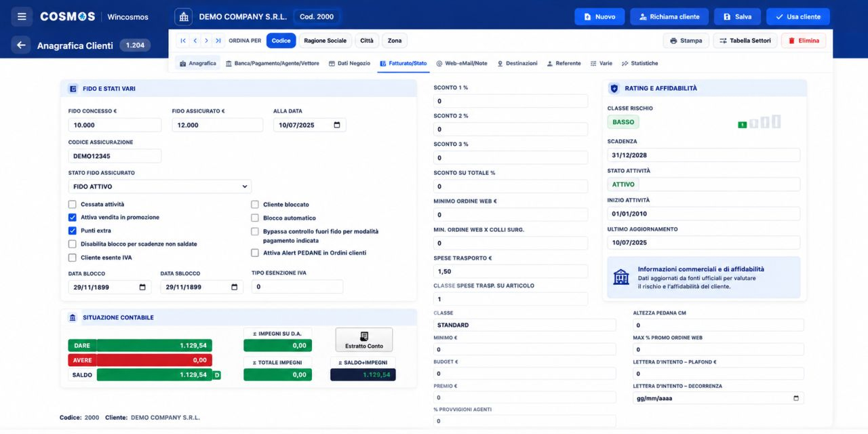The height and width of the screenshot is (434, 868).
Task: Enable Disabilita blocco per scadenze non saldate
Action: [x=73, y=244]
